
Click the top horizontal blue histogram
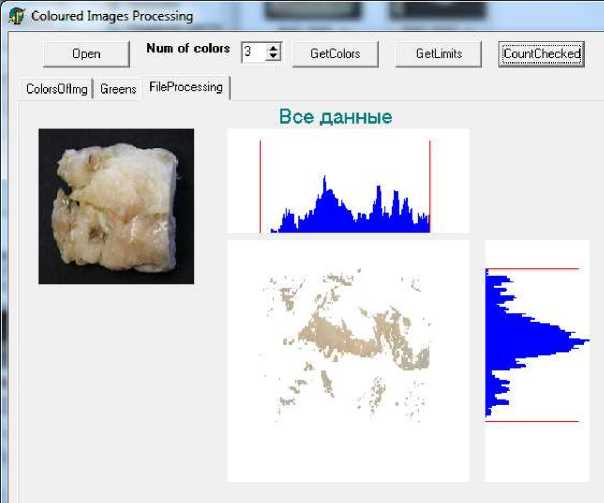pyautogui.click(x=348, y=181)
